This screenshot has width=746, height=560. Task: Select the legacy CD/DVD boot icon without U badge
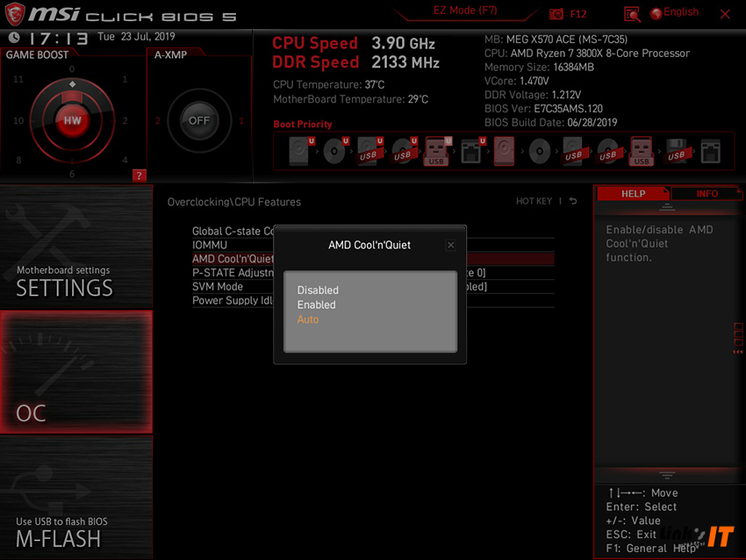click(x=539, y=151)
